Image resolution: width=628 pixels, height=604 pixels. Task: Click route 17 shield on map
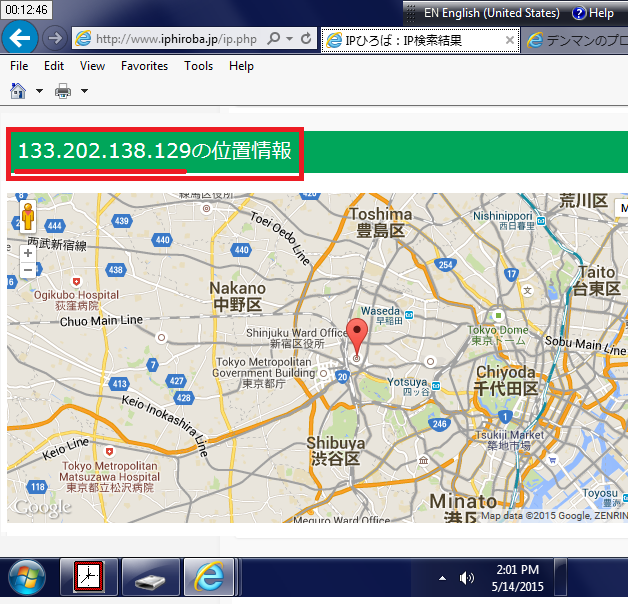click(x=511, y=274)
